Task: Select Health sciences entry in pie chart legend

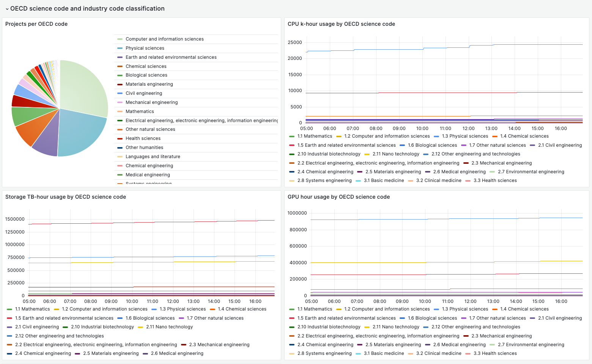Action: pyautogui.click(x=143, y=138)
